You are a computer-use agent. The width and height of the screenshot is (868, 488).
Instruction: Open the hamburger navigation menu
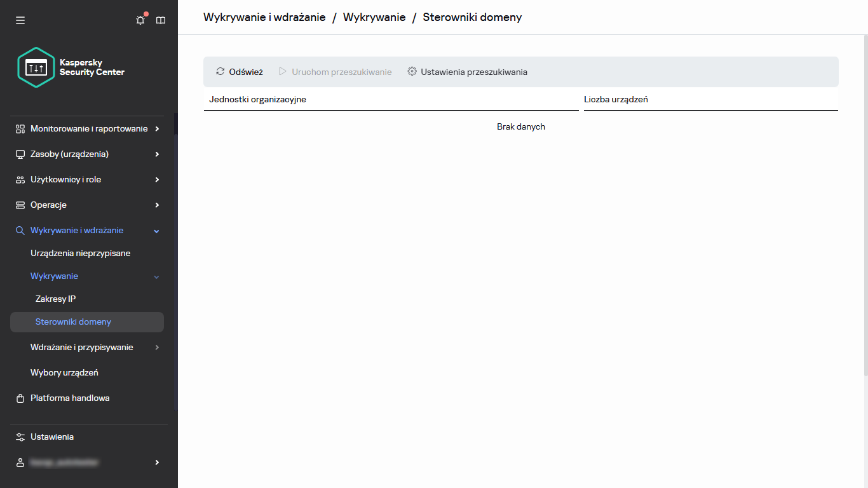pyautogui.click(x=20, y=20)
